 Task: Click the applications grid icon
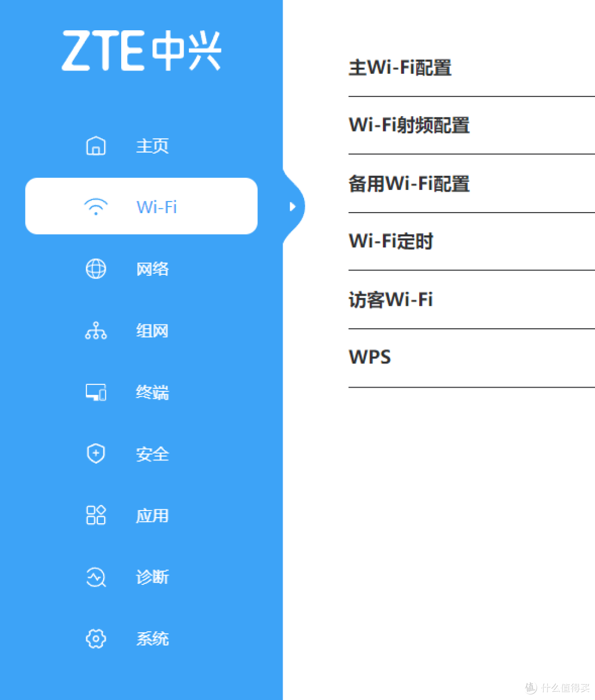pos(96,515)
